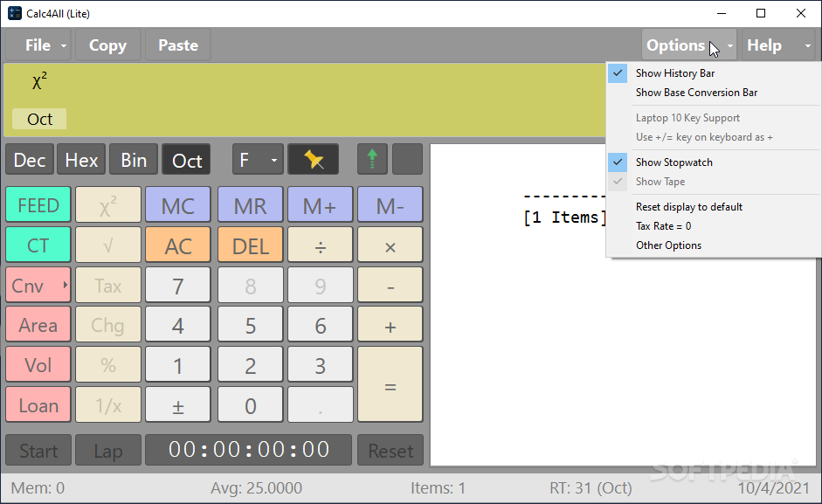Choose Reset display to default
The width and height of the screenshot is (822, 504).
point(714,207)
